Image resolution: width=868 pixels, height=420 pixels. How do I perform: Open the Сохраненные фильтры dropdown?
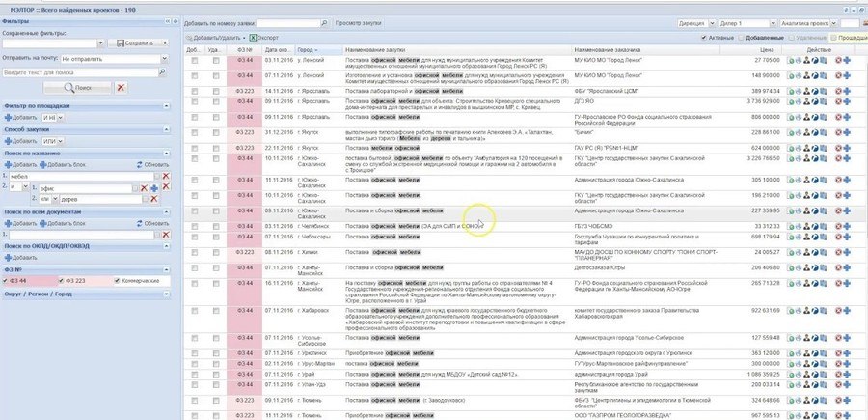tap(100, 43)
